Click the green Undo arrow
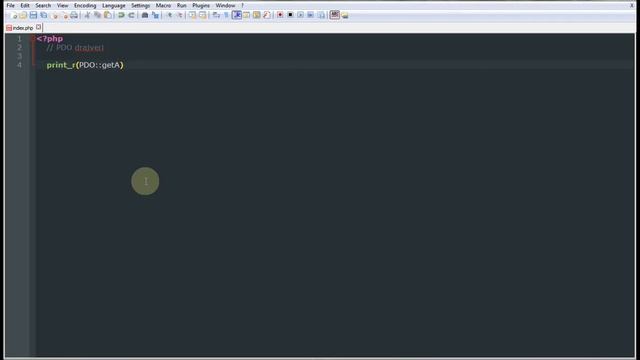Screen dimensions: 640x360 [x=121, y=16]
